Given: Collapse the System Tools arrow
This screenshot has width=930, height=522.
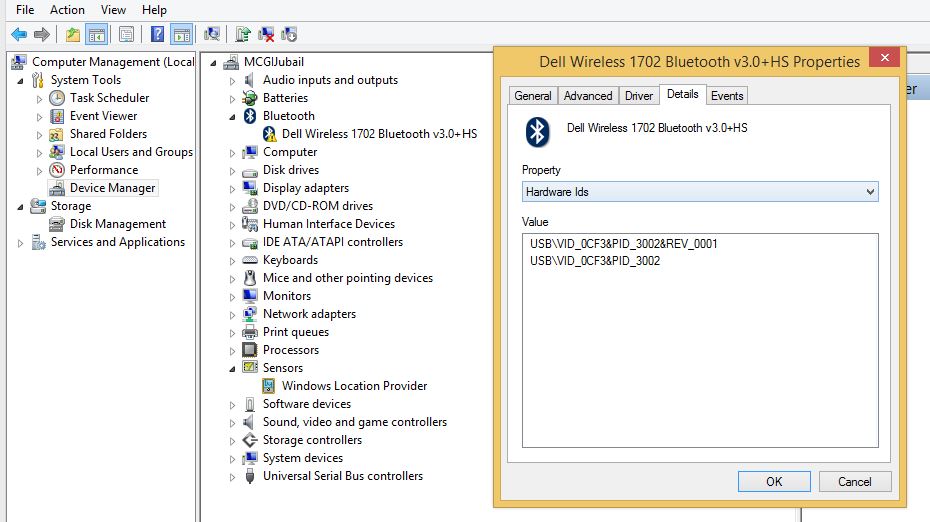Looking at the screenshot, I should pos(21,81).
